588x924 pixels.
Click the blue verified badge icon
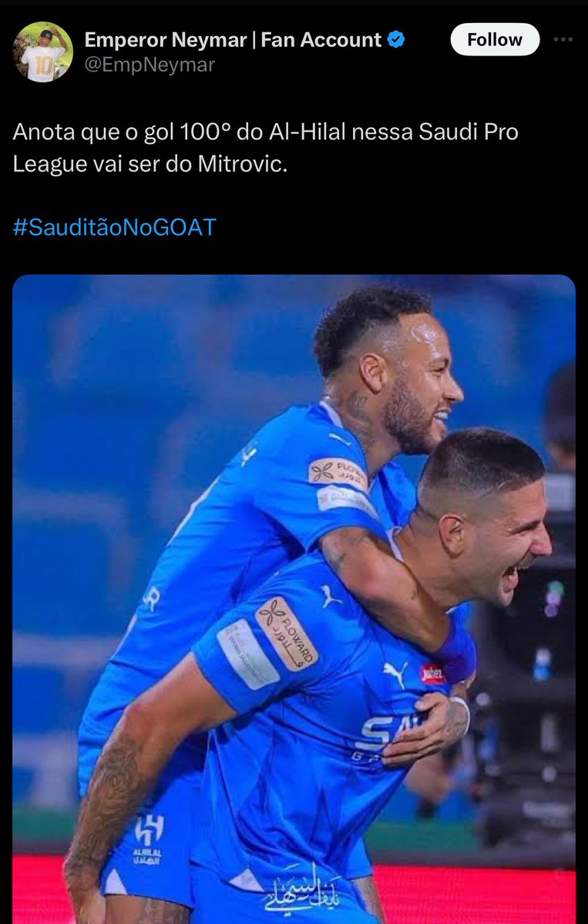coord(397,40)
